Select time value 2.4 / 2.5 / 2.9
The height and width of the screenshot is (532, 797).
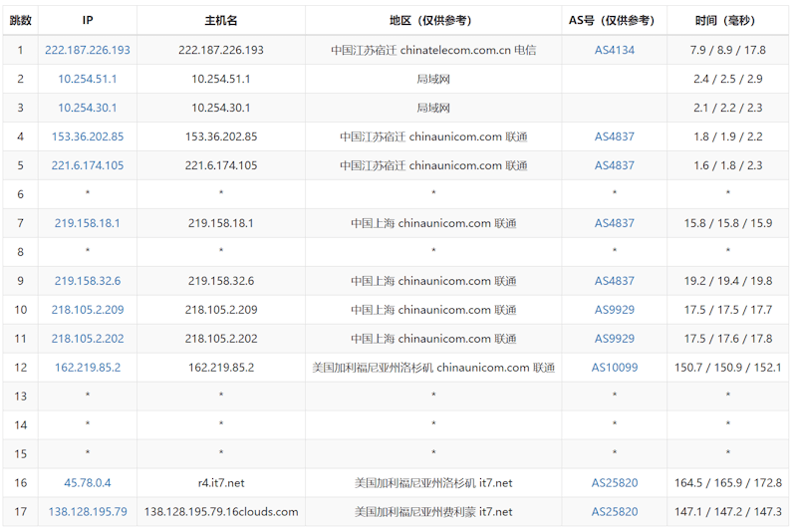728,79
